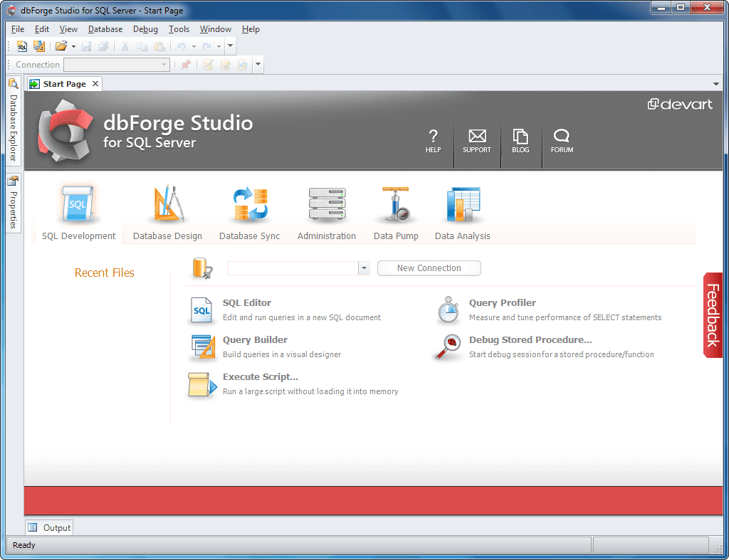Open the Undo history dropdown arrow
Viewport: 729px width, 560px height.
coord(194,46)
